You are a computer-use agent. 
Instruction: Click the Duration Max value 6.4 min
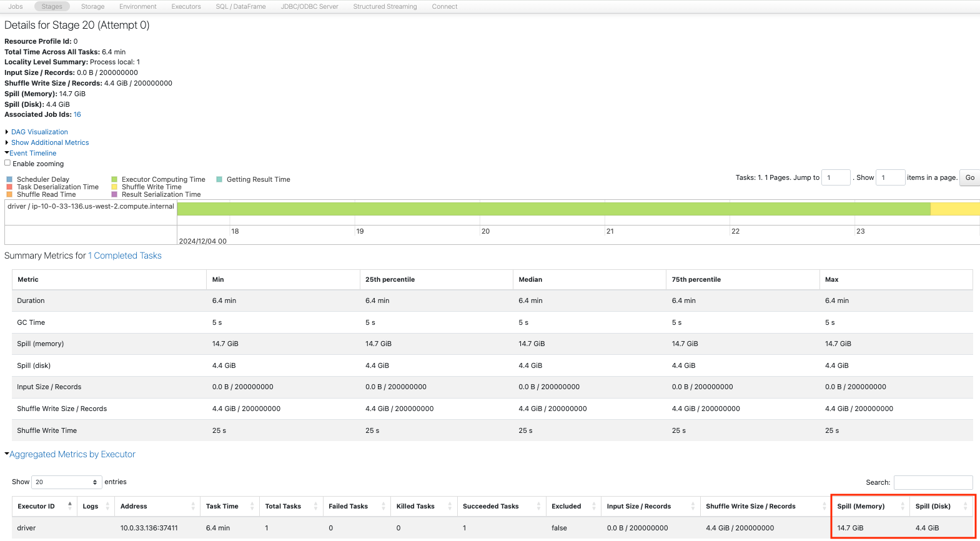[x=837, y=300]
